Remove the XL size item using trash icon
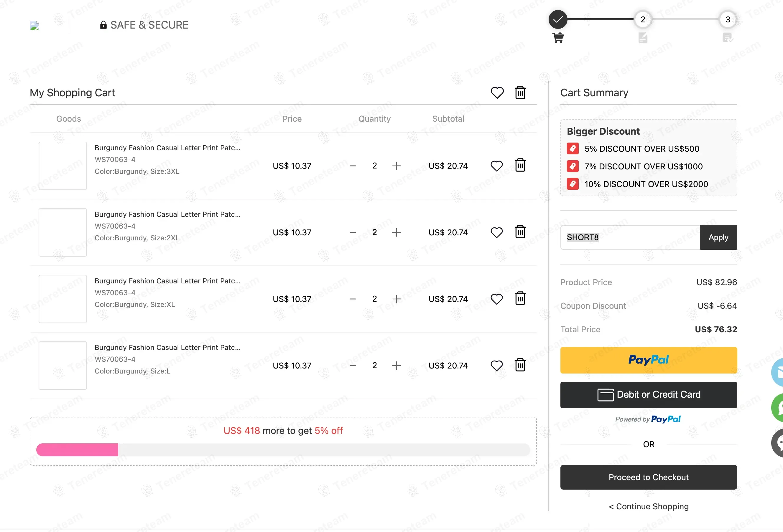Screen dimensions: 783x532 tap(520, 298)
